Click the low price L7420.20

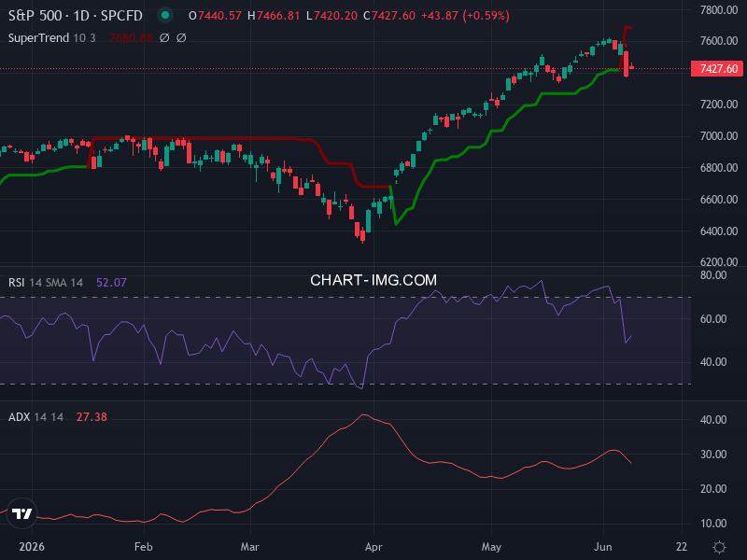tap(331, 16)
